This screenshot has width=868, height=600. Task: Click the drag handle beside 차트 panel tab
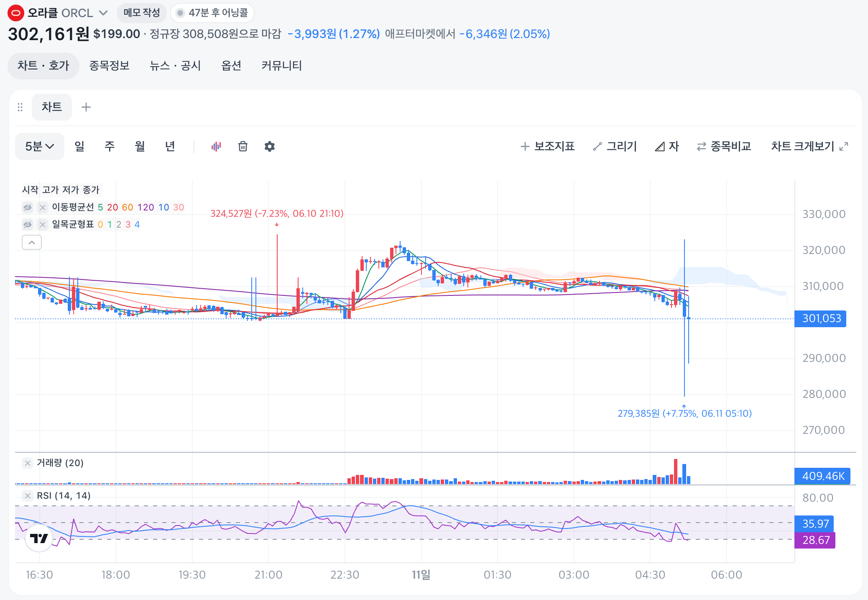(20, 108)
